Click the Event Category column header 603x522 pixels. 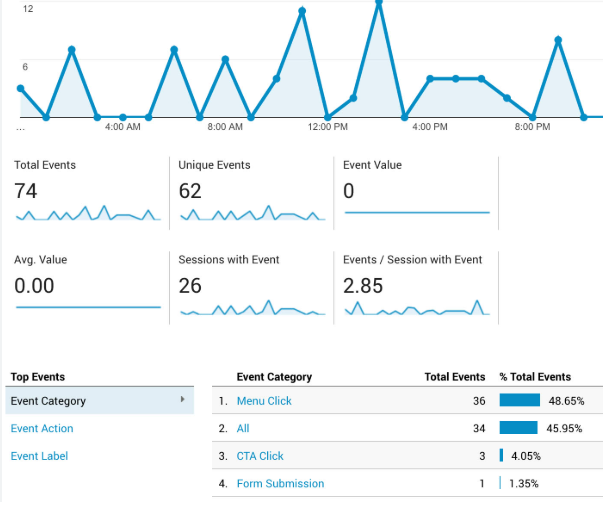pyautogui.click(x=274, y=377)
